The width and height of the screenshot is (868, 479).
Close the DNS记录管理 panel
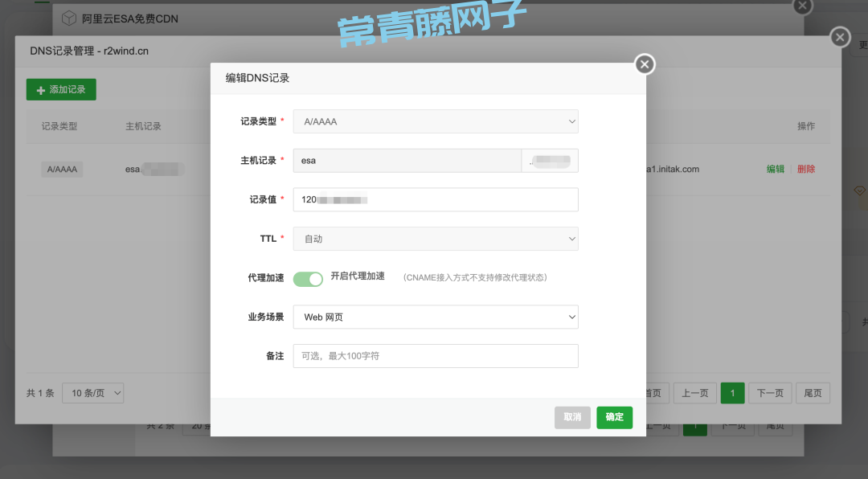coord(840,38)
